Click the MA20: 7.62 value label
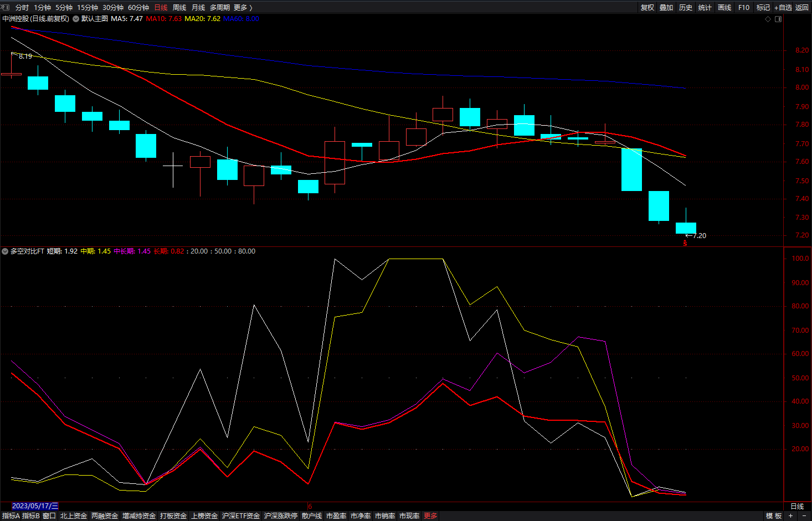The image size is (812, 521). (202, 19)
